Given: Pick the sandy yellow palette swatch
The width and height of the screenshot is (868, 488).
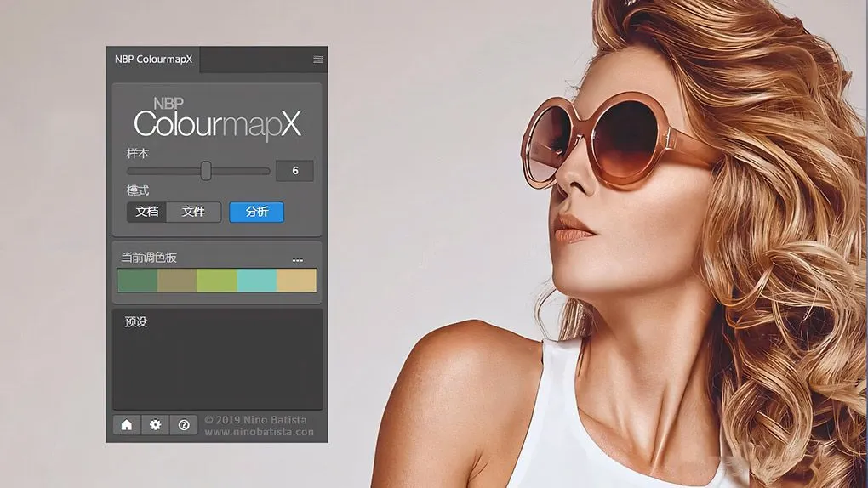Looking at the screenshot, I should 297,281.
